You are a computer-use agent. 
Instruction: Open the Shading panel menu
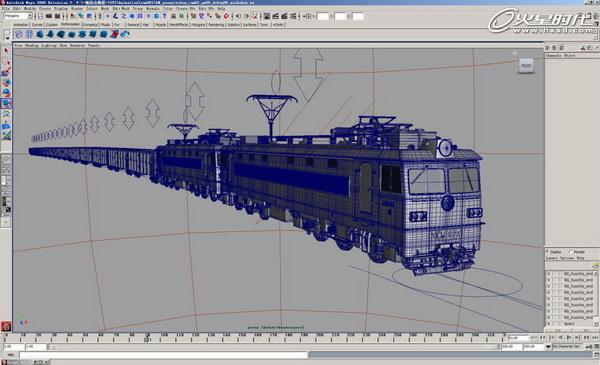[32, 45]
